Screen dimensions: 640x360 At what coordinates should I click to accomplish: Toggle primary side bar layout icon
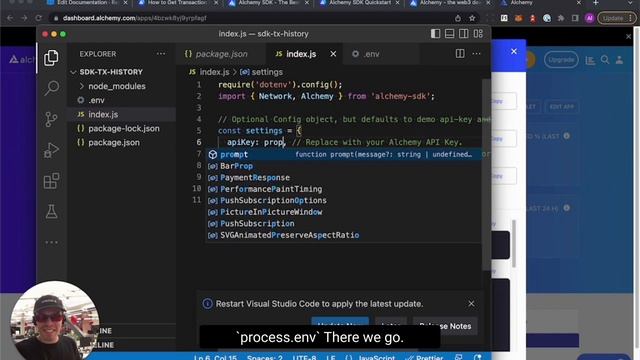pyautogui.click(x=436, y=34)
